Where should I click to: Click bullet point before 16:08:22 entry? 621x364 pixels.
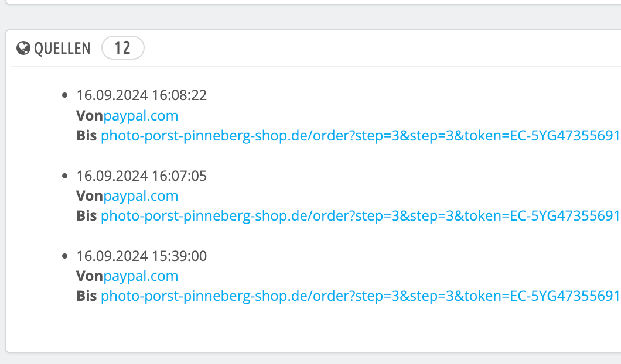(x=65, y=95)
